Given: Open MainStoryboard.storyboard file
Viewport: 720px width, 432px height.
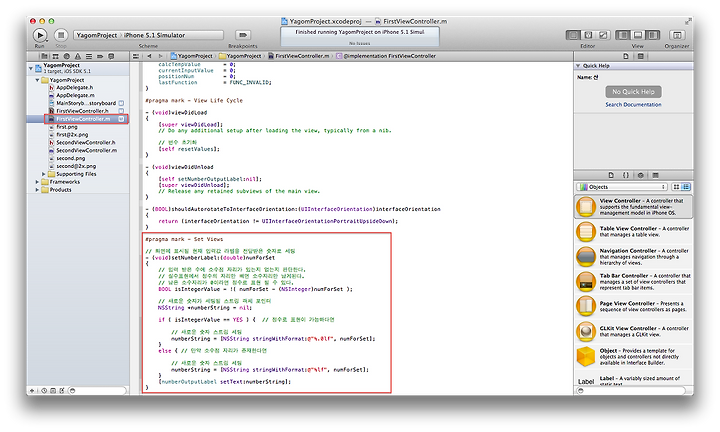Looking at the screenshot, I should (86, 103).
